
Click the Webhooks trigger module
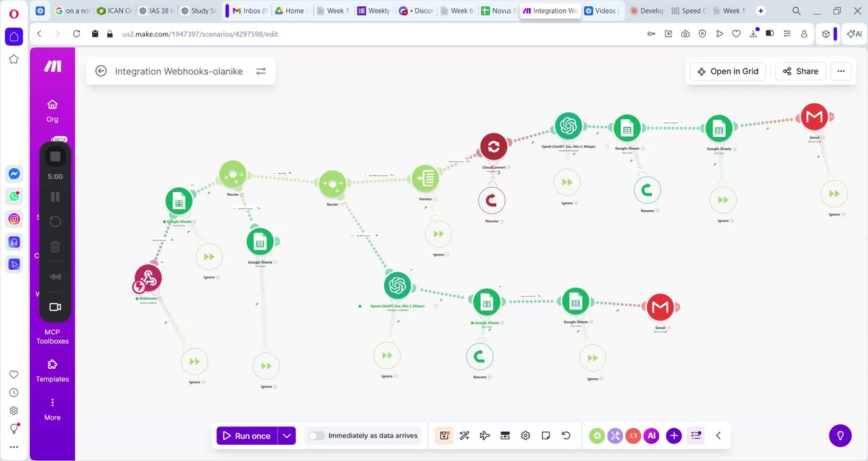pyautogui.click(x=148, y=278)
